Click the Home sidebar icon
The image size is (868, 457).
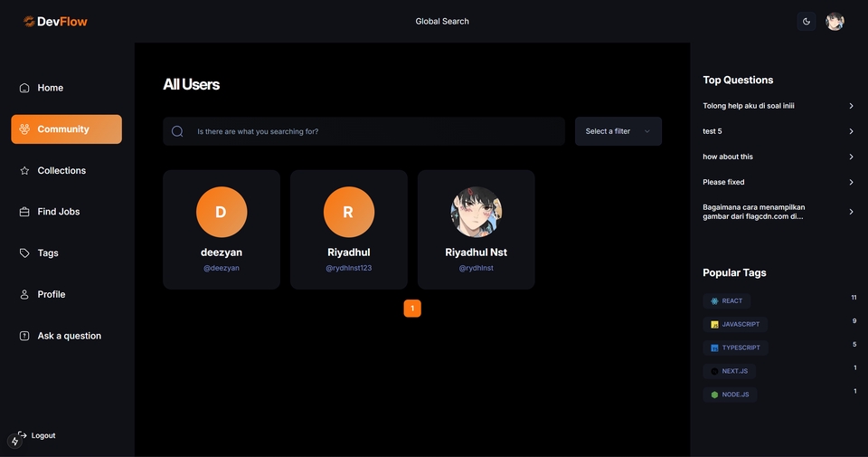point(24,88)
